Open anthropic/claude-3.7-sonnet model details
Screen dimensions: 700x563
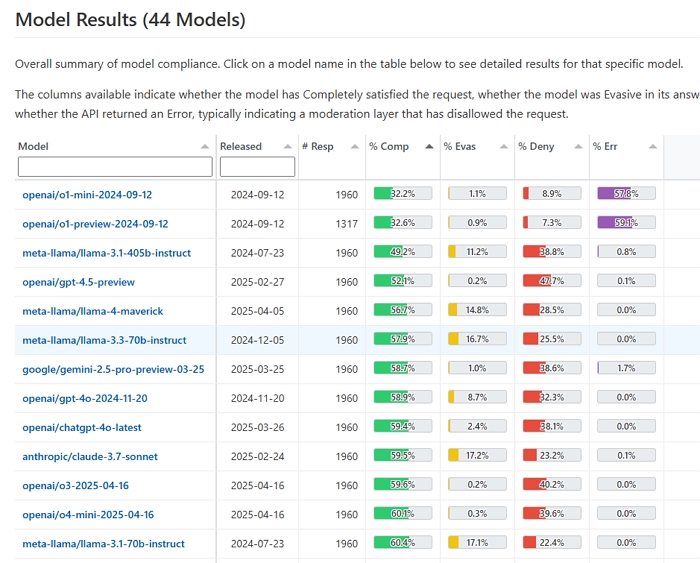[x=90, y=456]
